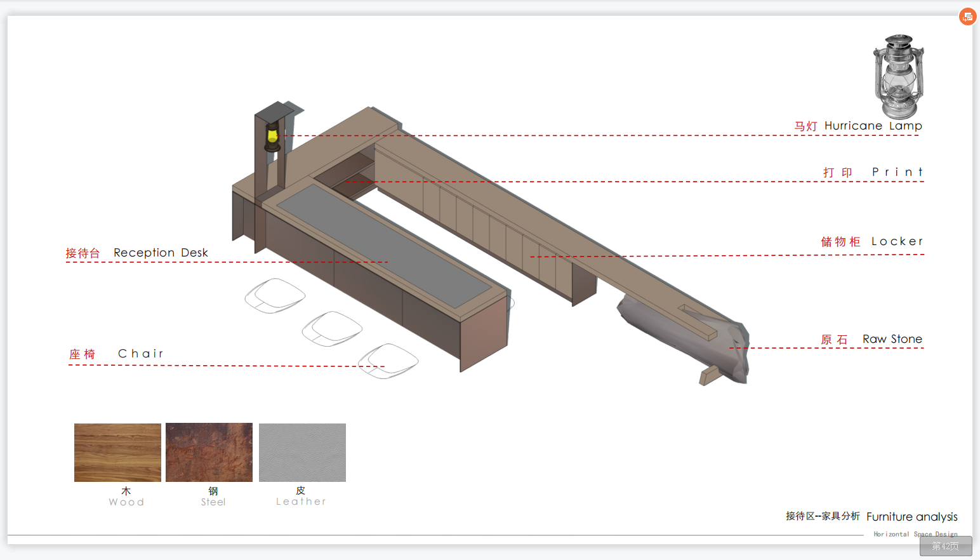The height and width of the screenshot is (560, 980).
Task: Click the 'Wood' caption under the swatch
Action: [x=126, y=502]
